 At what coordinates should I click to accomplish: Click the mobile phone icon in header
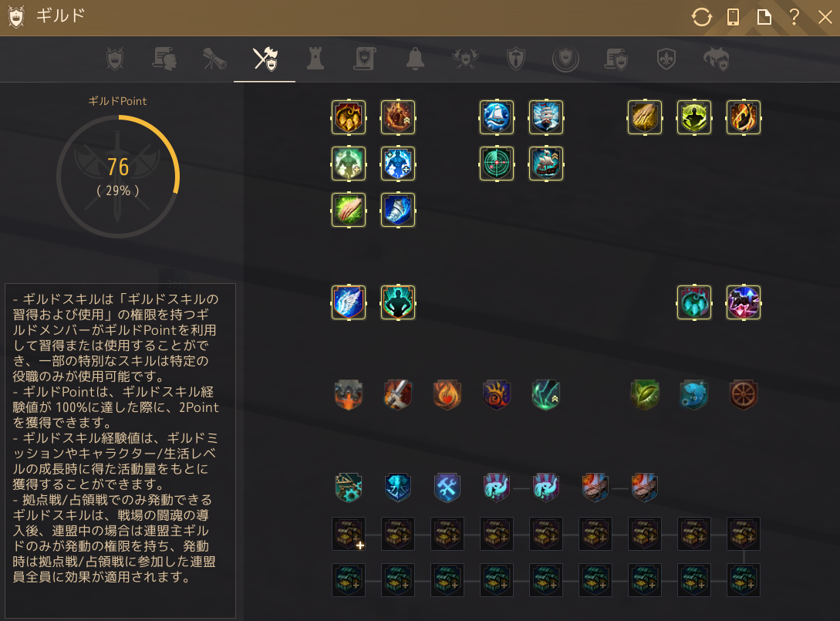(733, 17)
